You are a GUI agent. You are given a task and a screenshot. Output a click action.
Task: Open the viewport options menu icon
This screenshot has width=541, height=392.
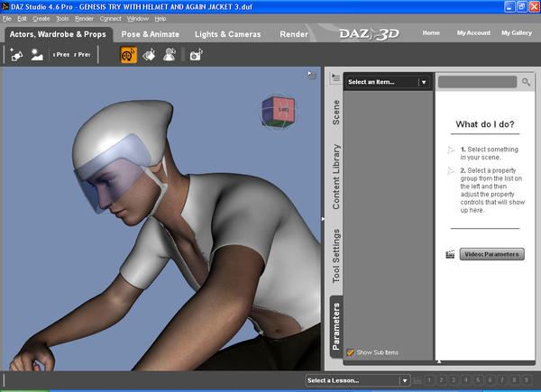point(312,75)
